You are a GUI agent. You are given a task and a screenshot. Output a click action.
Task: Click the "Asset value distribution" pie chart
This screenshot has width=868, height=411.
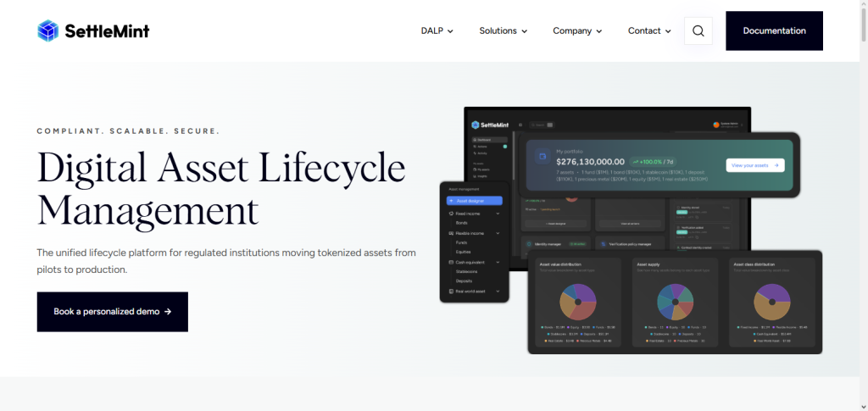tap(578, 302)
